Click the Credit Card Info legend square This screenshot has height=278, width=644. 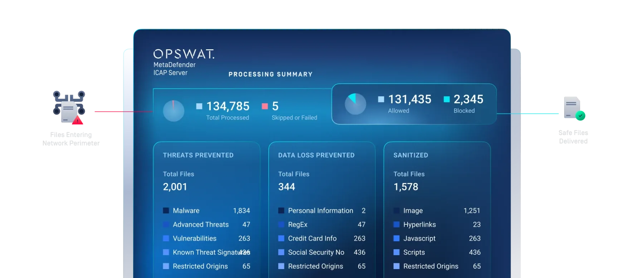tap(281, 238)
